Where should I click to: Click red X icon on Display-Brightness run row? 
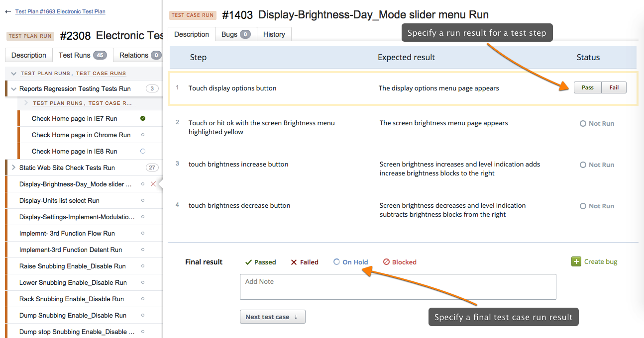pos(153,184)
